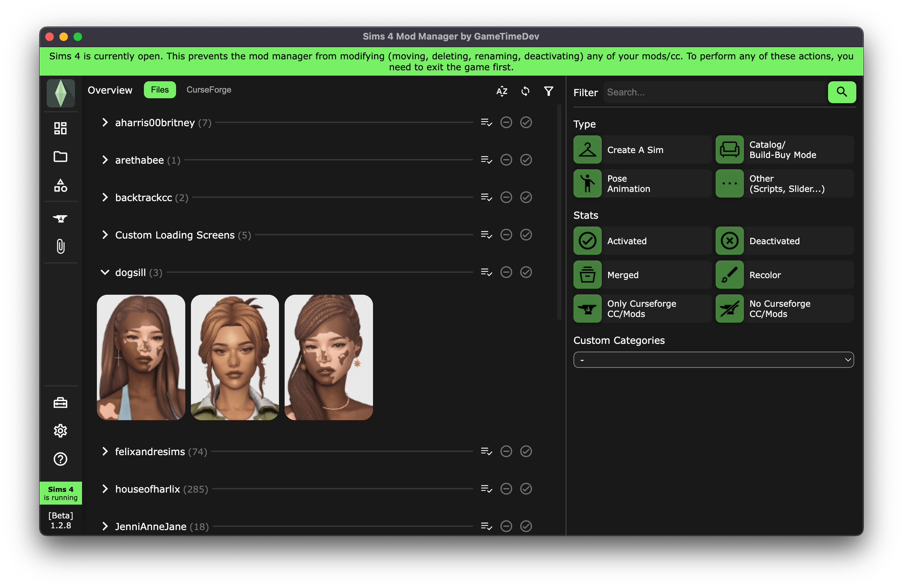Image resolution: width=903 pixels, height=588 pixels.
Task: Expand the houseofharlix folder chevron
Action: tap(105, 489)
